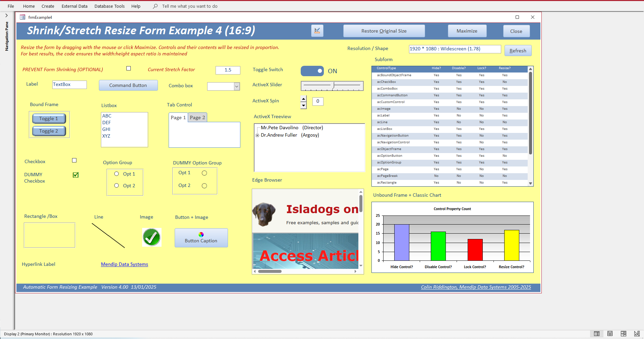The height and width of the screenshot is (339, 644).
Task: Untick the DUMMY Checkbox
Action: [76, 175]
